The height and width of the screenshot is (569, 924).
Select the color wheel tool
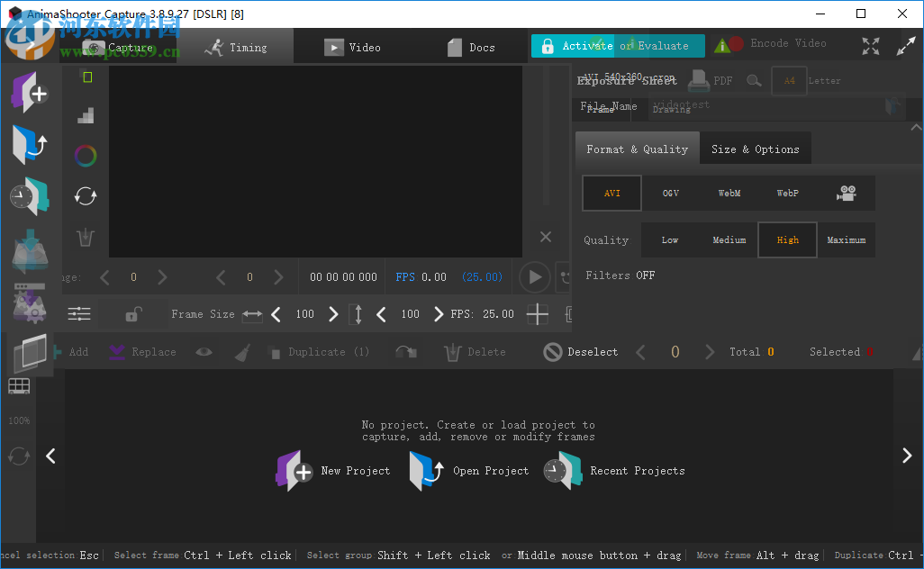coord(85,155)
